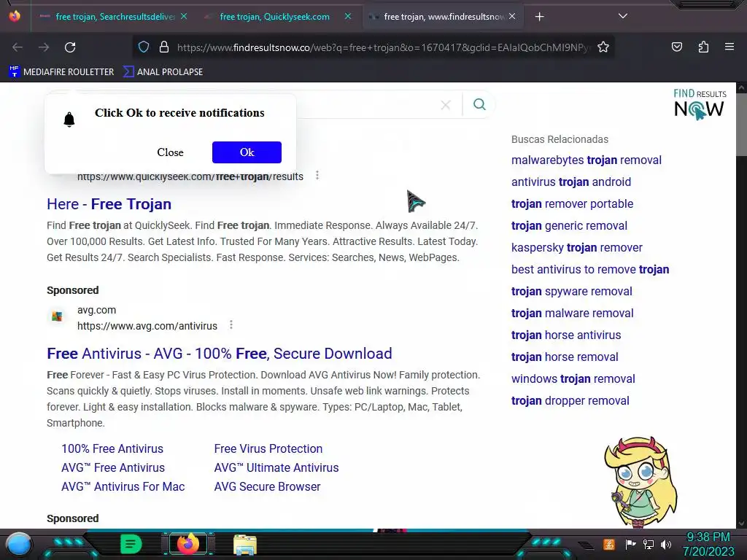Open File Explorer from the taskbar
The height and width of the screenshot is (560, 747).
coord(245,545)
